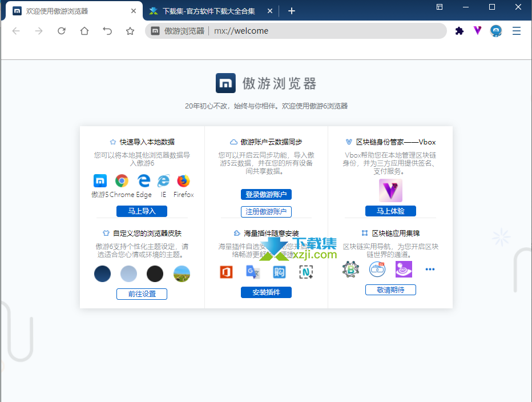Click the 傲游账户云数据同步 heading
Screen dimensions: 532x402
tap(271, 142)
